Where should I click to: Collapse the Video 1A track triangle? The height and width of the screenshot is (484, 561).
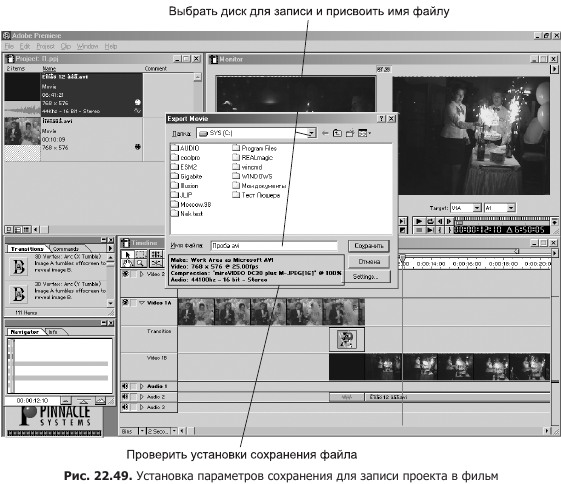pos(142,303)
